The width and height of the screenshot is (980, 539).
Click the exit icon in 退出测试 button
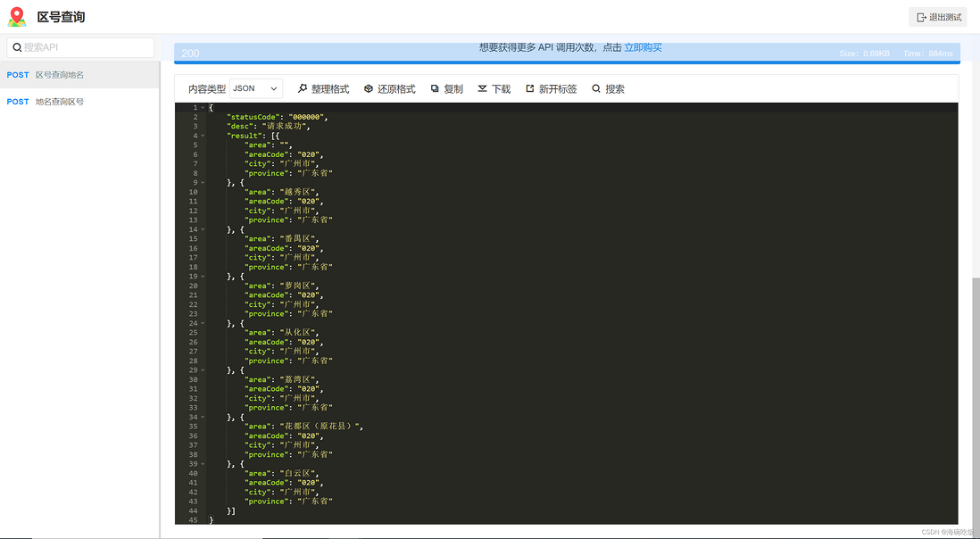pyautogui.click(x=921, y=18)
